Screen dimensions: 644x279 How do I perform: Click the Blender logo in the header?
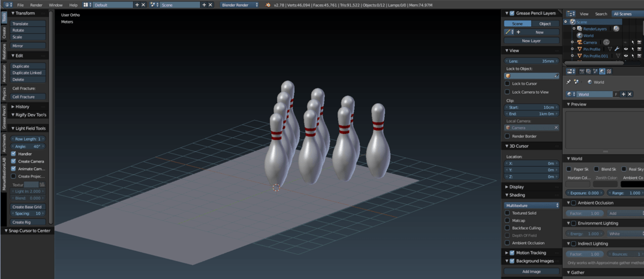tap(268, 5)
